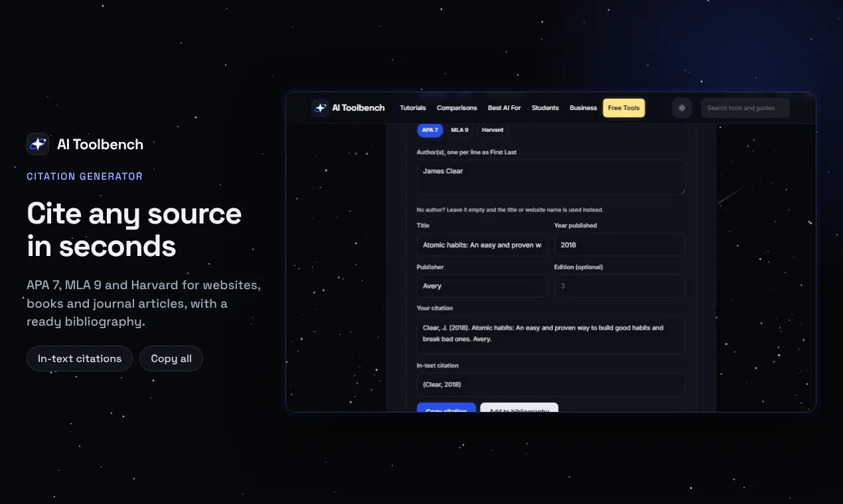Click the large AI Toolbench logo icon on left
The image size is (843, 504).
(x=38, y=144)
